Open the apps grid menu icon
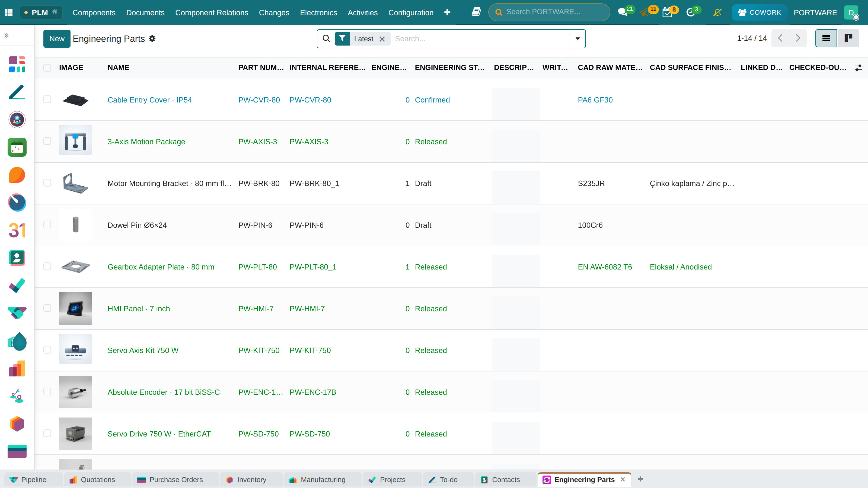 tap(9, 12)
